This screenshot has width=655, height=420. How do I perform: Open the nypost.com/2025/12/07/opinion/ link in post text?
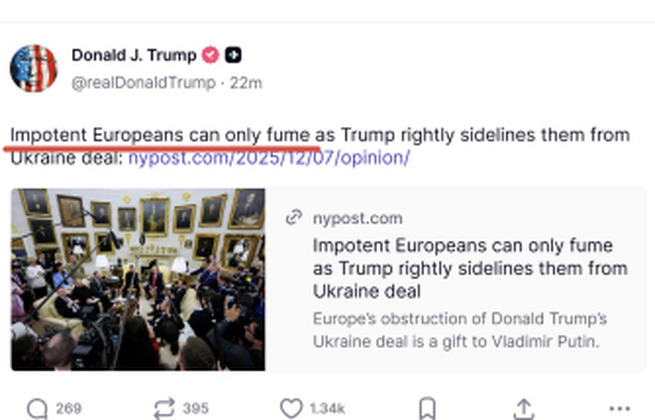point(268,158)
